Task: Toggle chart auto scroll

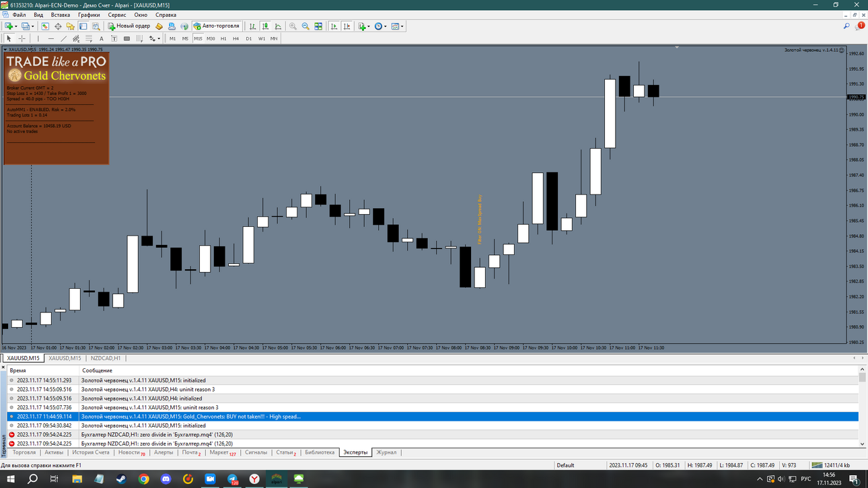Action: [334, 26]
